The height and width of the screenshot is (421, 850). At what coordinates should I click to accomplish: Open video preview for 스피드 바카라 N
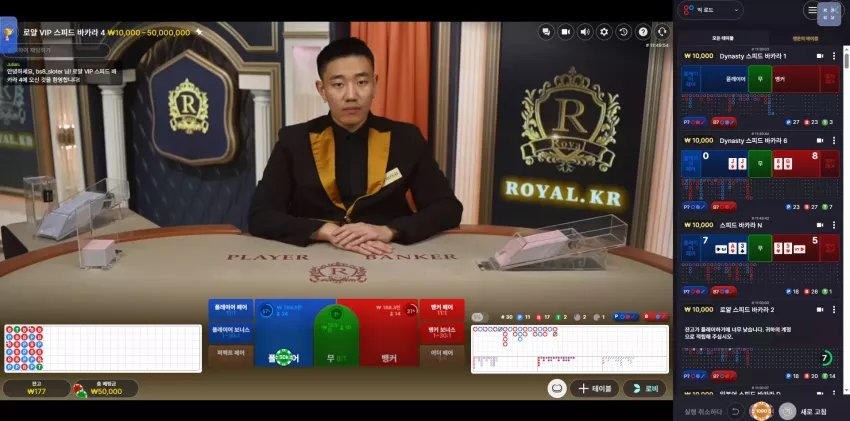[820, 224]
